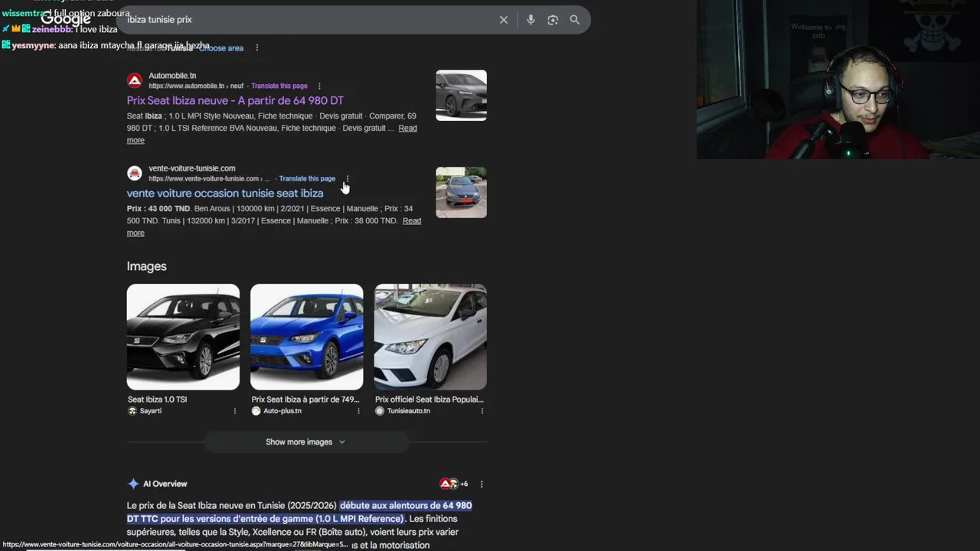Open the Automobile.tn result car thumbnail
The width and height of the screenshot is (980, 551).
point(461,96)
